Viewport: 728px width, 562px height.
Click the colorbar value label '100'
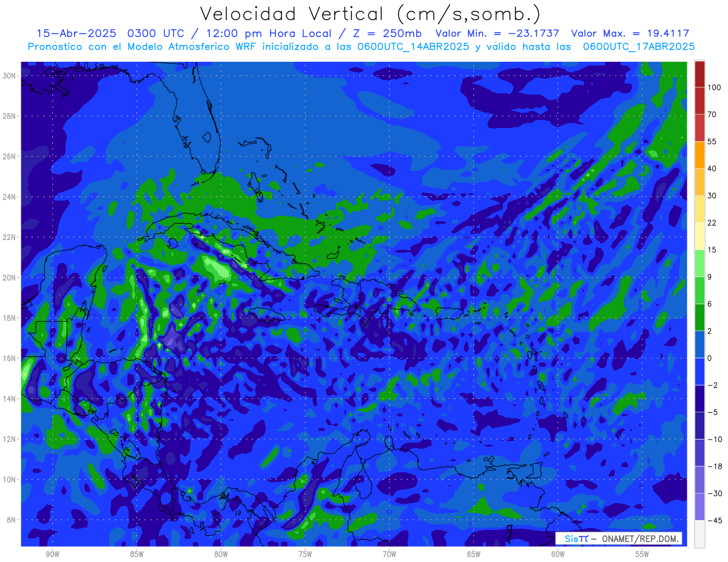pyautogui.click(x=714, y=88)
